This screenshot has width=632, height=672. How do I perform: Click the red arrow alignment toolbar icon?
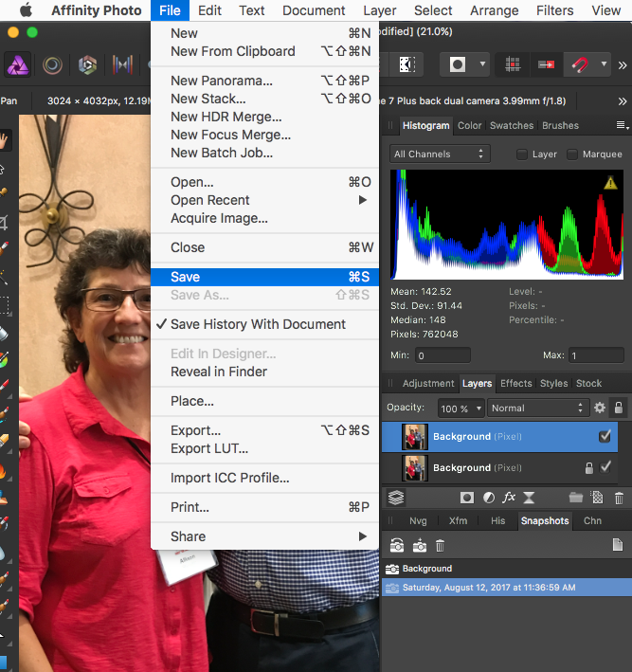click(x=547, y=64)
